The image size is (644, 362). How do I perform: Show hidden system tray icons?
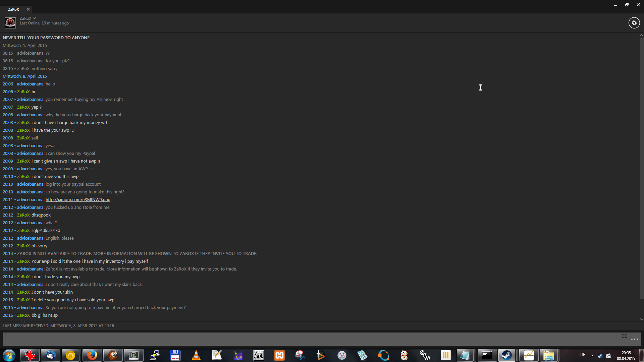[x=592, y=356]
